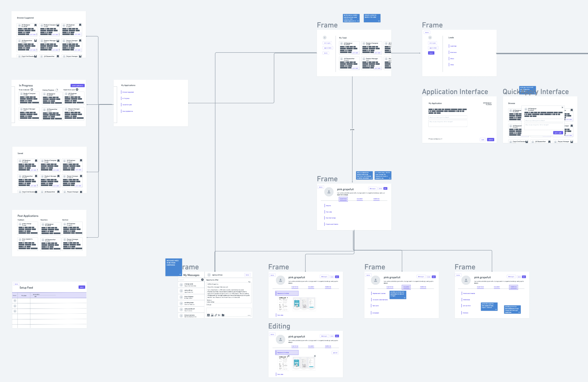
Task: Click the saved applications button in In Progress
Action: [x=78, y=85]
